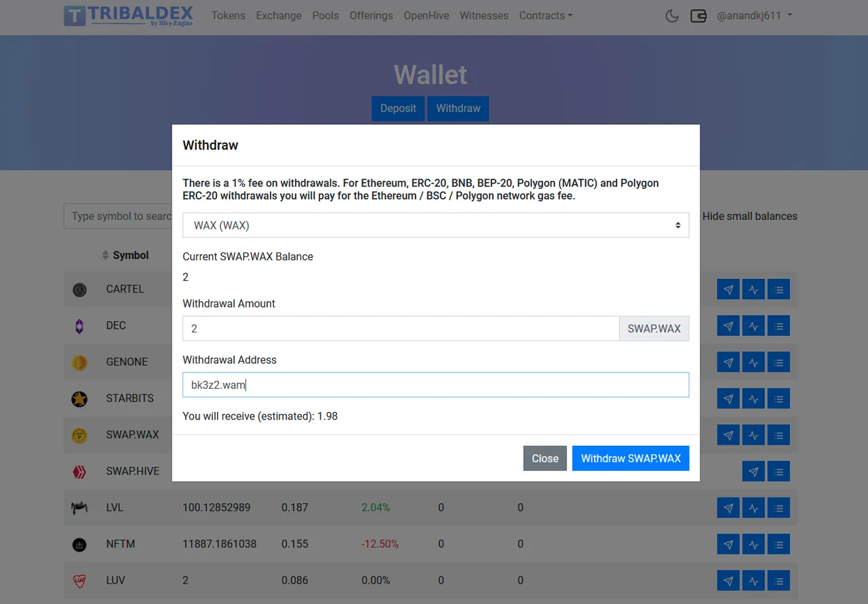Open the list icon in the STARBITS row
This screenshot has width=868, height=604.
click(778, 399)
